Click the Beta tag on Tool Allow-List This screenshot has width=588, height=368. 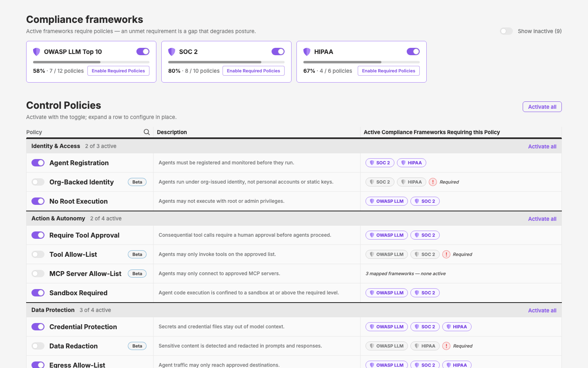137,254
